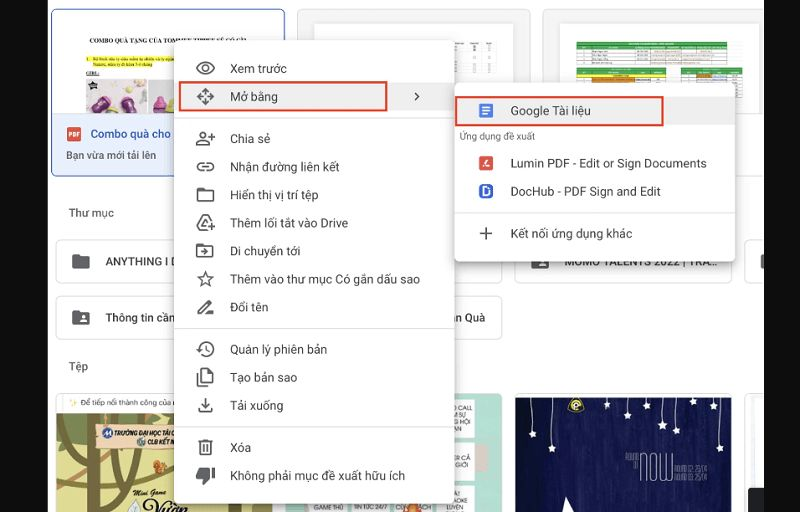Click the Drive shortcut icon beside Thêm lối tắt
800x512 pixels.
[206, 223]
